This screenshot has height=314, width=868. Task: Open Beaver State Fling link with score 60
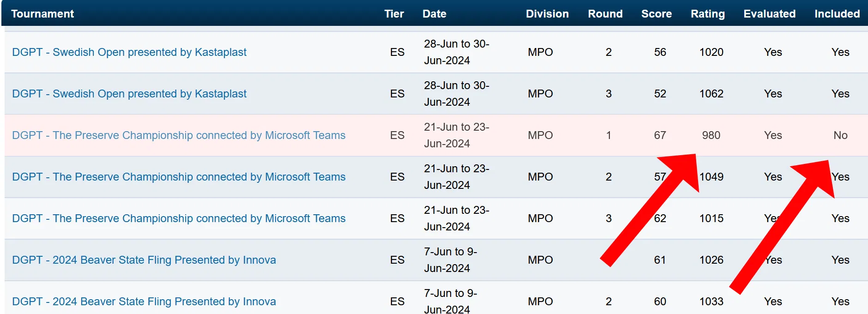144,302
